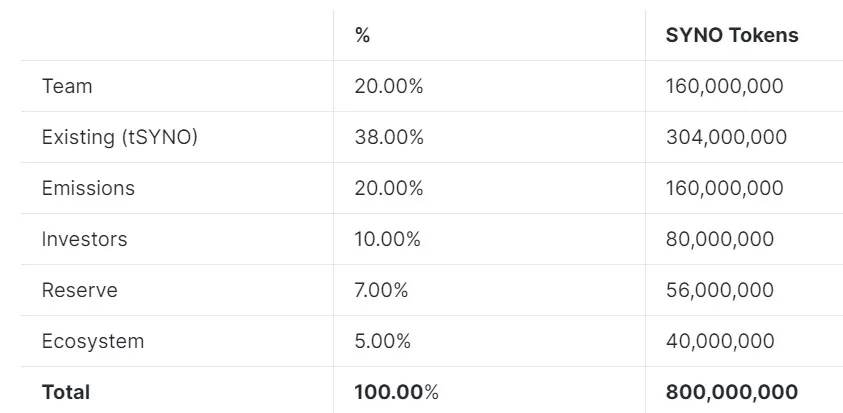Click the Team row label
The image size is (843, 413).
[67, 86]
